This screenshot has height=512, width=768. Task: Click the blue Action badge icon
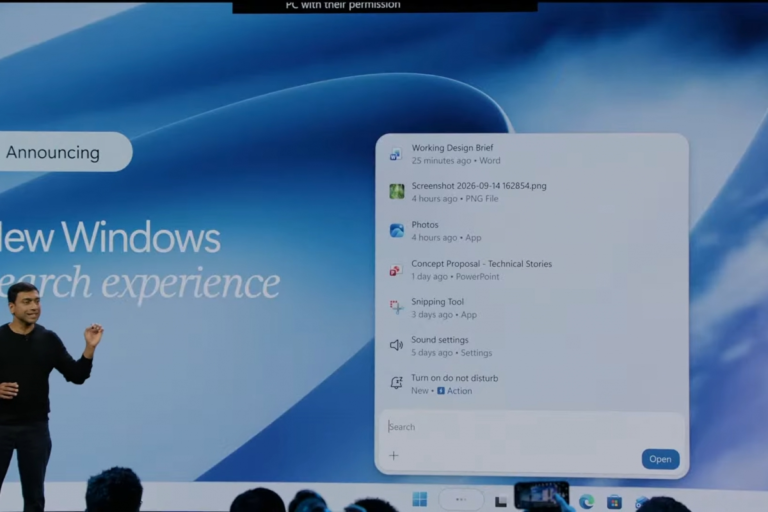[441, 390]
